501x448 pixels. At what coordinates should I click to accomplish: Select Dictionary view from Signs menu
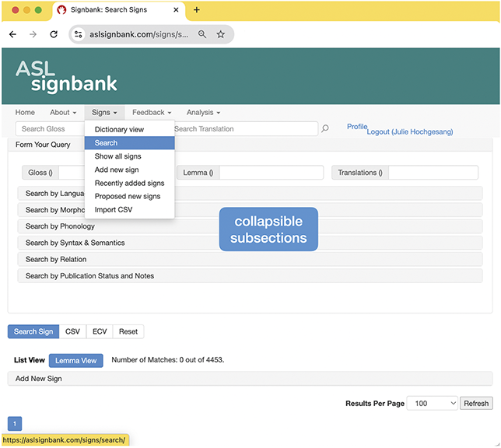click(130, 129)
